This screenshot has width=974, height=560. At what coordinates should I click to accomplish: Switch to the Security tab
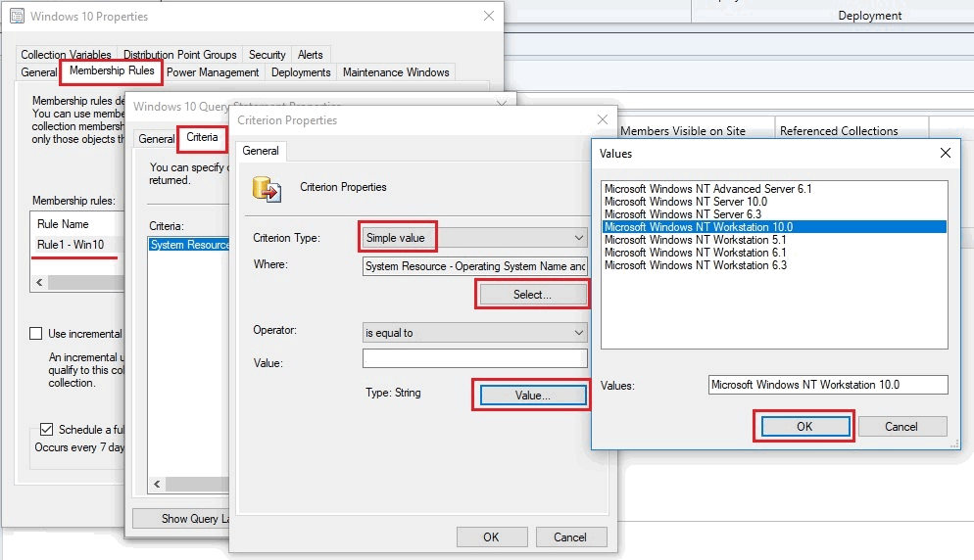(x=268, y=55)
